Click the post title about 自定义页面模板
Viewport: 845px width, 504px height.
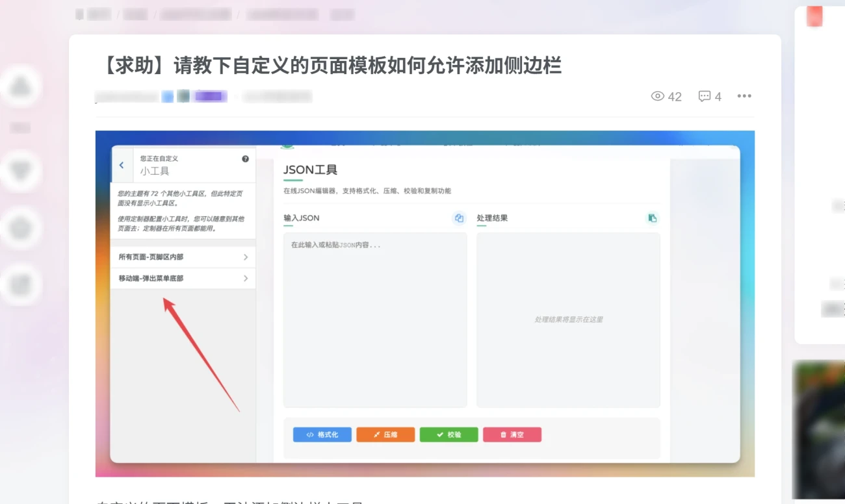tap(331, 66)
